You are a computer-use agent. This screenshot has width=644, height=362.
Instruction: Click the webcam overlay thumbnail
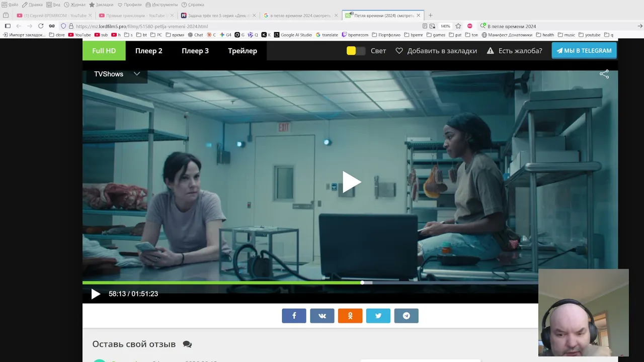coord(584,313)
